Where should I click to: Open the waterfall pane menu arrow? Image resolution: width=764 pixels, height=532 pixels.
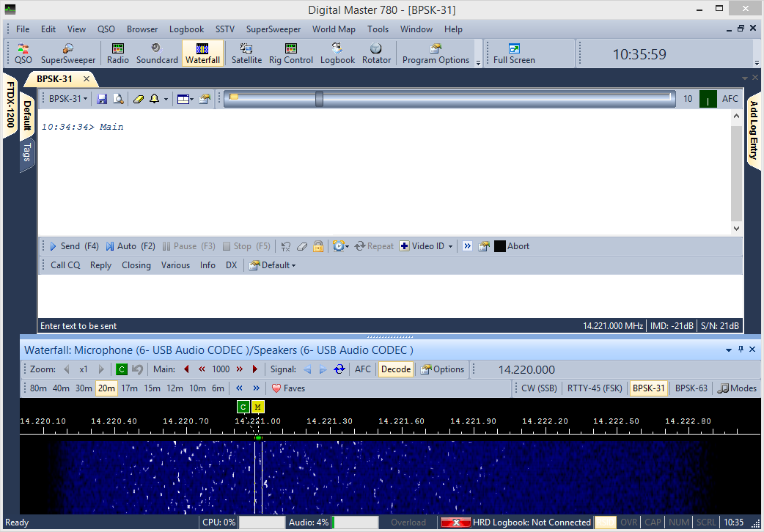tap(728, 350)
